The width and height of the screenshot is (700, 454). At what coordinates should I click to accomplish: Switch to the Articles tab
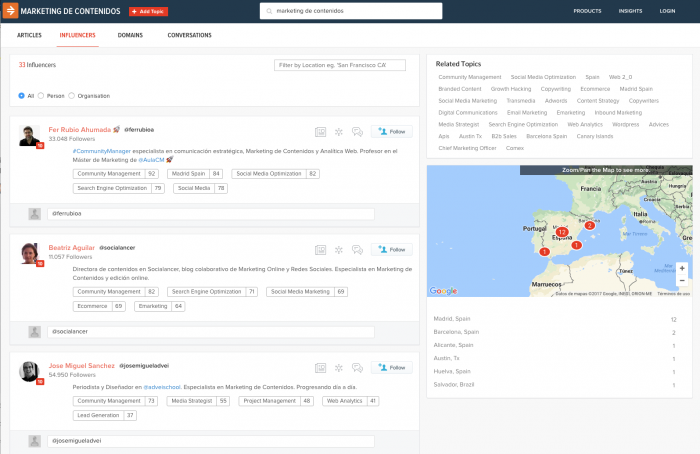tap(29, 35)
